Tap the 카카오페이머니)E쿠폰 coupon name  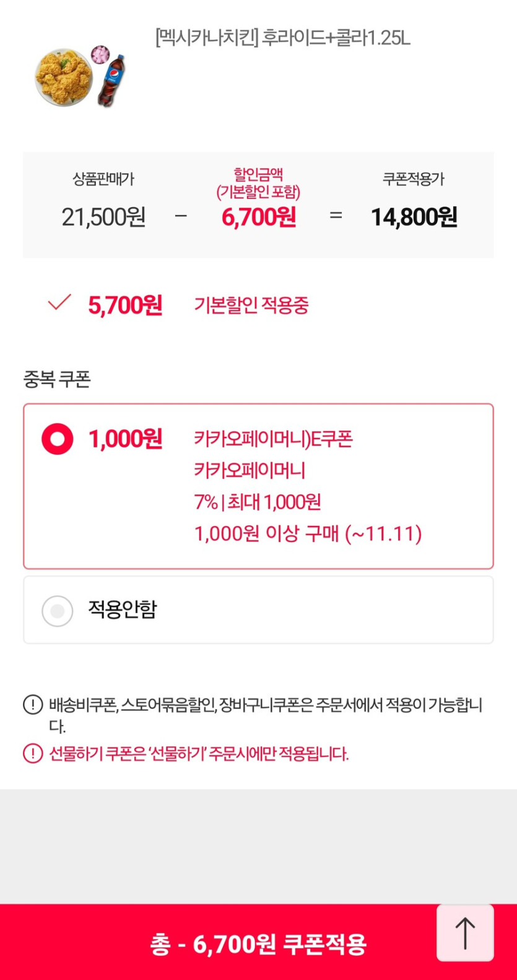273,439
